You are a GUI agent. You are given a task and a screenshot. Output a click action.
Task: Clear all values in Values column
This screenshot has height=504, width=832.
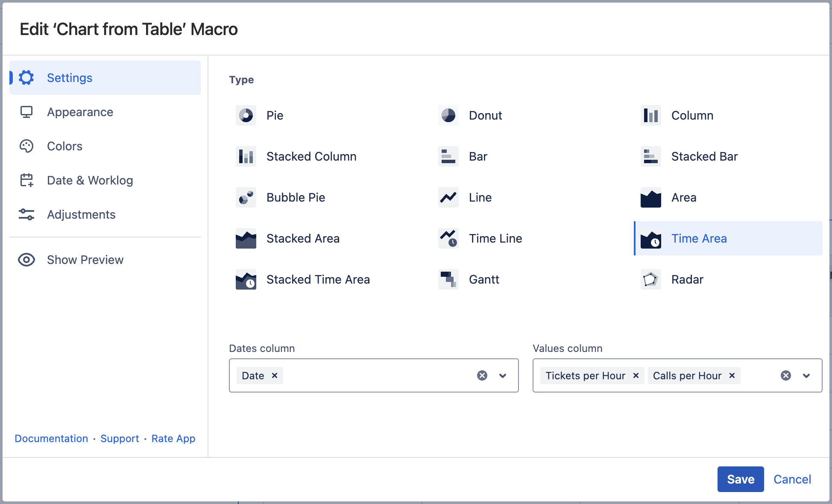pyautogui.click(x=786, y=375)
